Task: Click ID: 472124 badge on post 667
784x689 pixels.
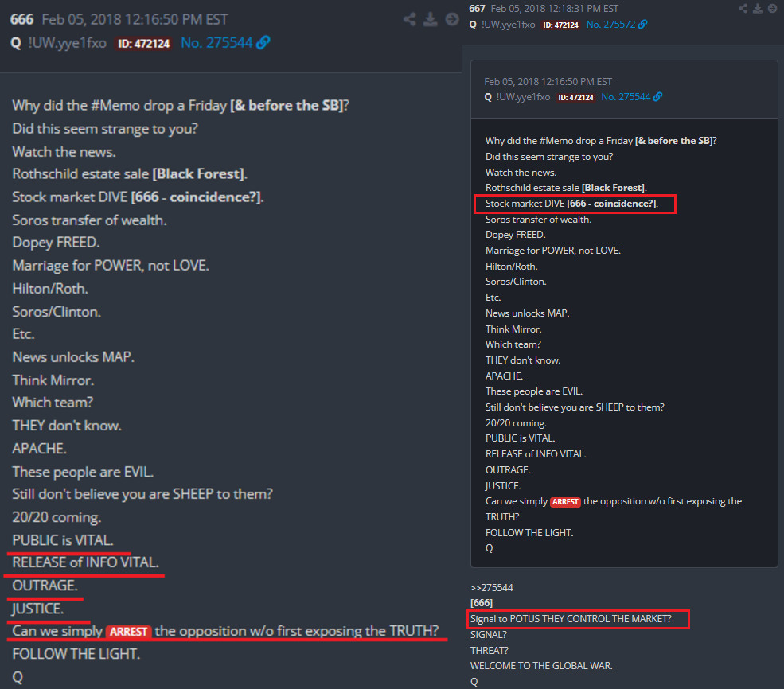Action: 560,25
